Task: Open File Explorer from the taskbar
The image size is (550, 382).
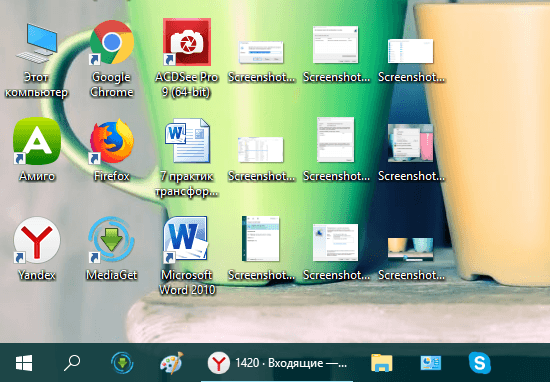Action: click(382, 363)
